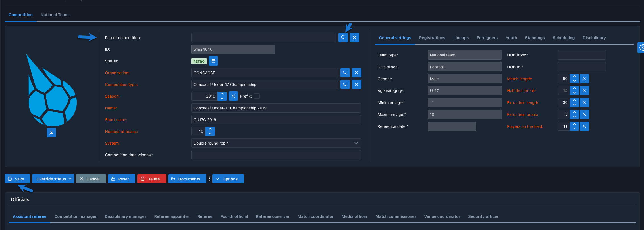Clear the Season value

pos(233,96)
